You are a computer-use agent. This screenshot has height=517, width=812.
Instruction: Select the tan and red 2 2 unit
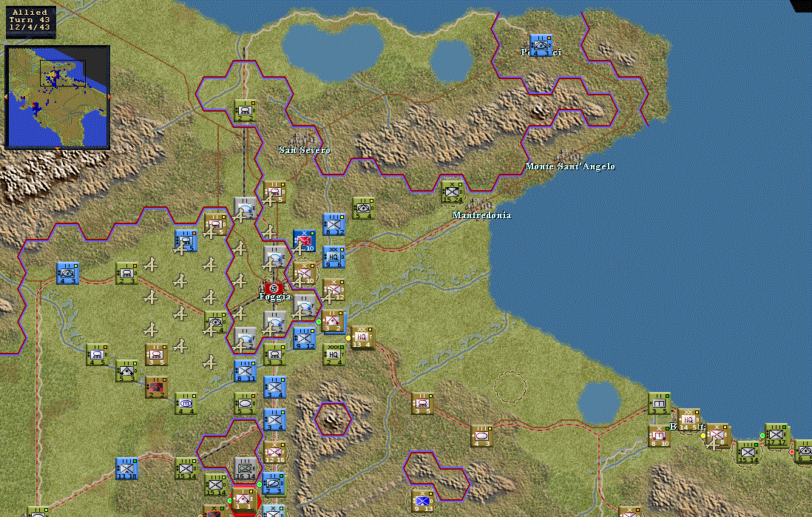156,387
